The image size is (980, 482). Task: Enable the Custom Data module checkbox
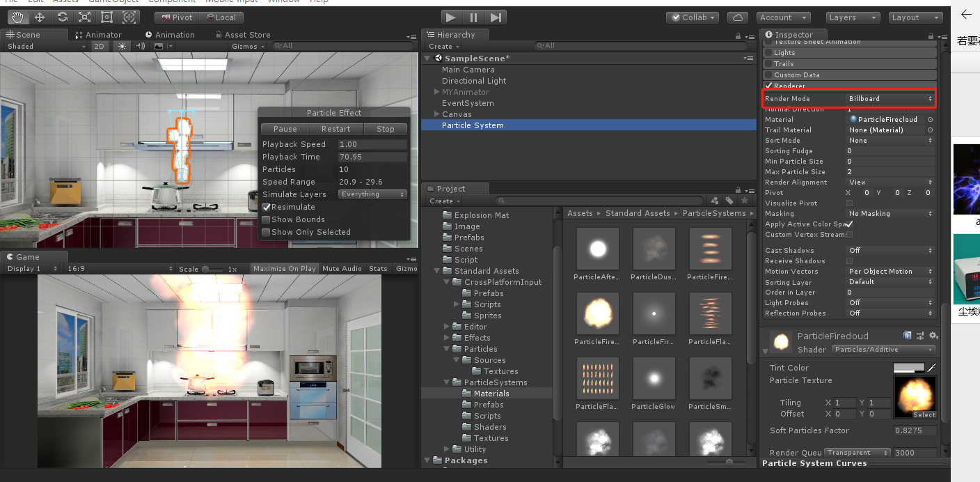768,75
